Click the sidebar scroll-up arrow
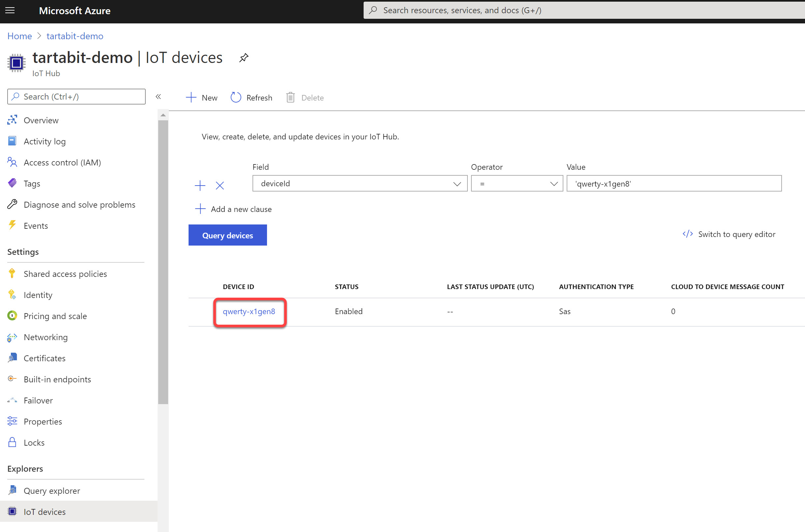This screenshot has width=805, height=532. pyautogui.click(x=163, y=115)
